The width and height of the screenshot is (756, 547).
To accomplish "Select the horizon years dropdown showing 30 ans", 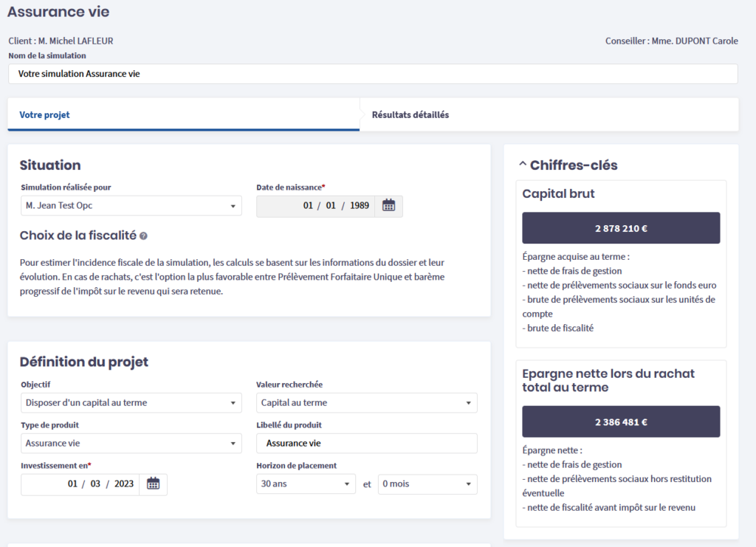I will click(306, 484).
